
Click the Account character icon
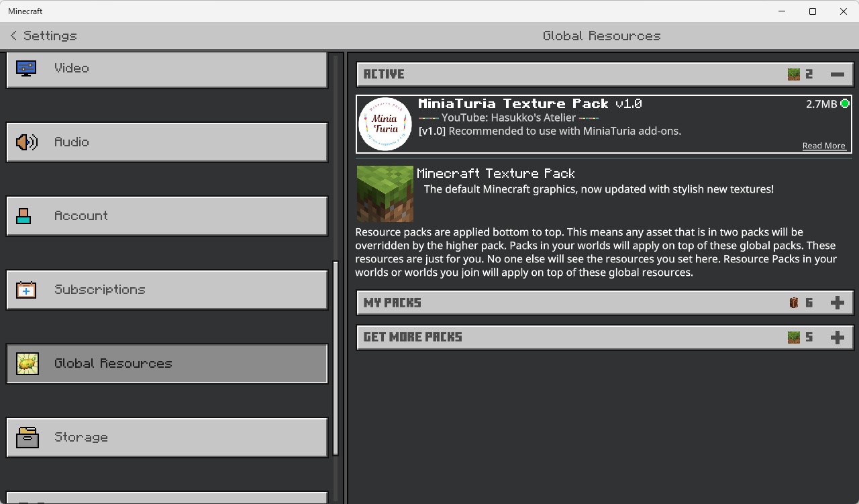pos(24,216)
